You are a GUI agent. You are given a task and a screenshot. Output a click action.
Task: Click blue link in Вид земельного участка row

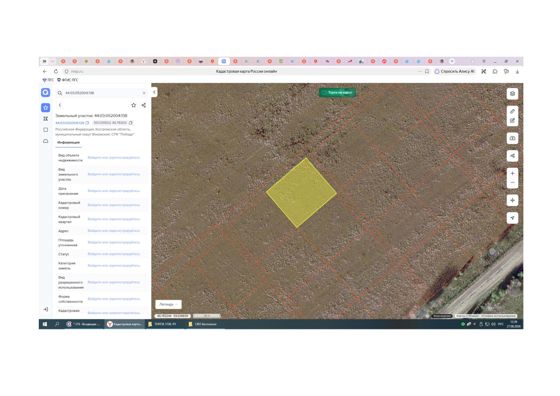[114, 174]
